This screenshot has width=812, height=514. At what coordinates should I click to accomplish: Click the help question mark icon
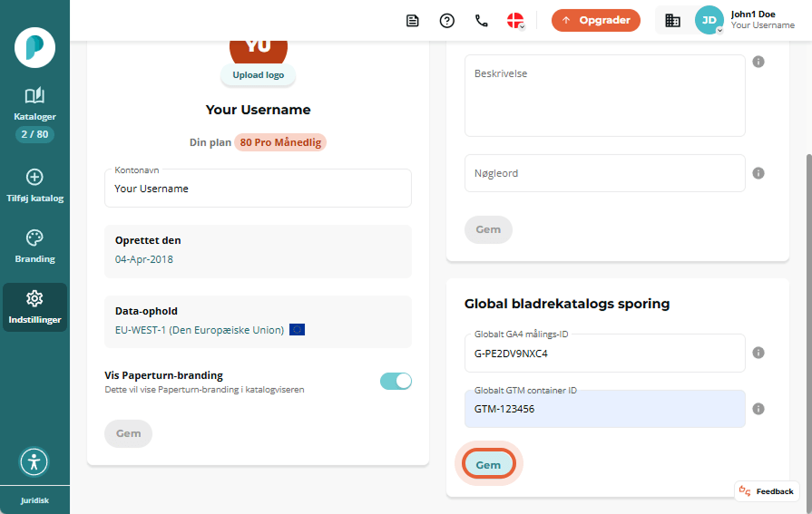click(447, 21)
